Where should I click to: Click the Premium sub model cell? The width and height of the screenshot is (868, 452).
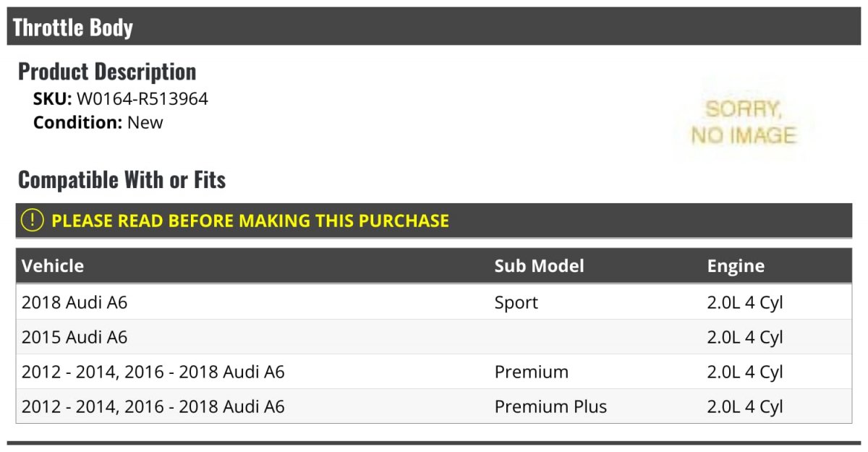pos(532,372)
